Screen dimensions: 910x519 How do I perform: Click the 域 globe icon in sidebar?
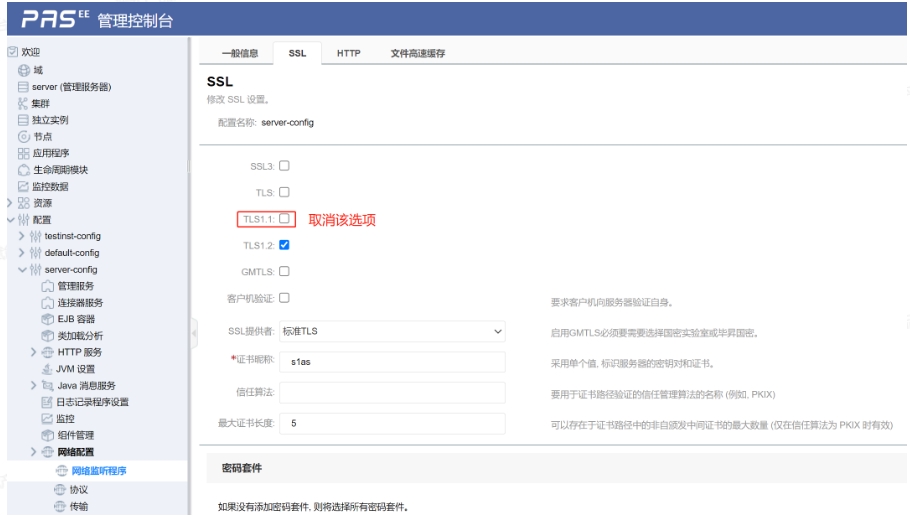25,68
